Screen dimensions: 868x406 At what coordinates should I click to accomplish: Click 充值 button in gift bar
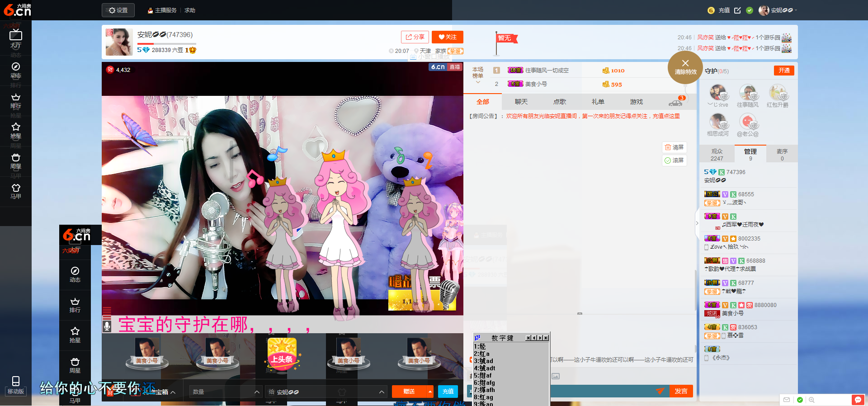pyautogui.click(x=448, y=392)
